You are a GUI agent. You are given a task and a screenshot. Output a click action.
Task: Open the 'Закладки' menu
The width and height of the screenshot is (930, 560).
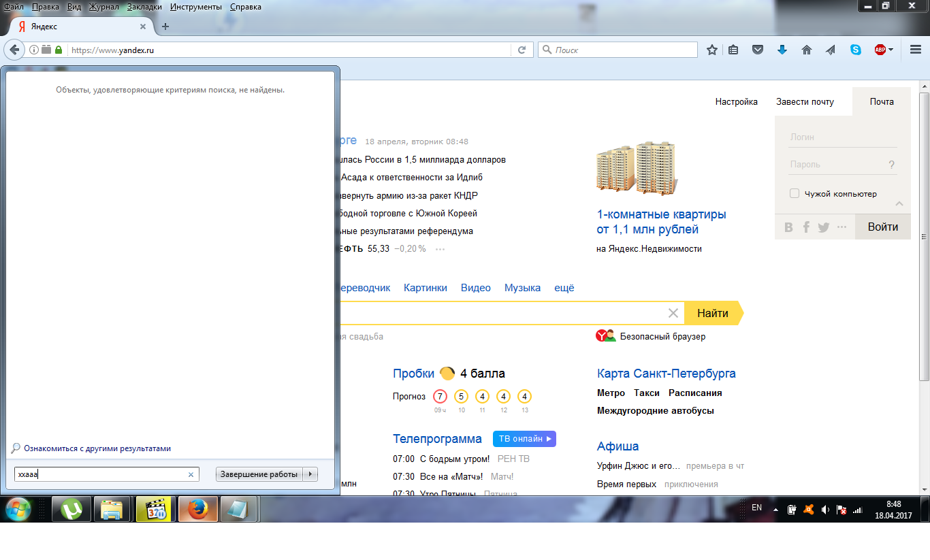pos(144,7)
